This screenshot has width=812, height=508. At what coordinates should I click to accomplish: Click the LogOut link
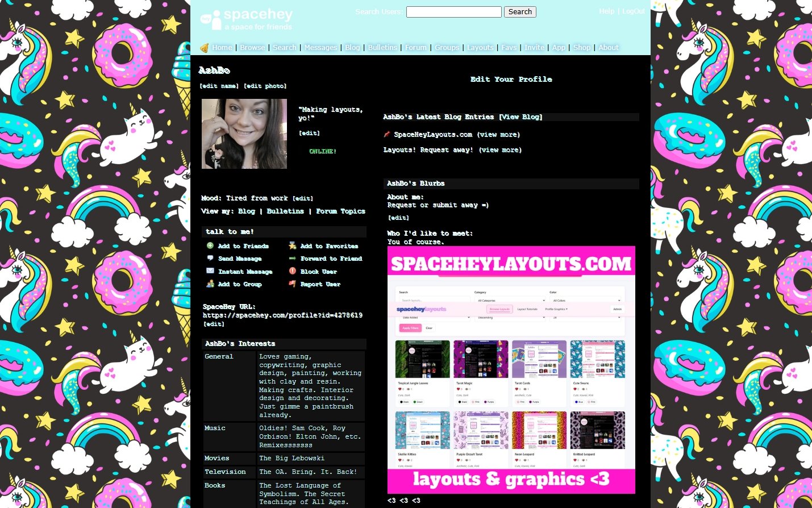pos(634,11)
